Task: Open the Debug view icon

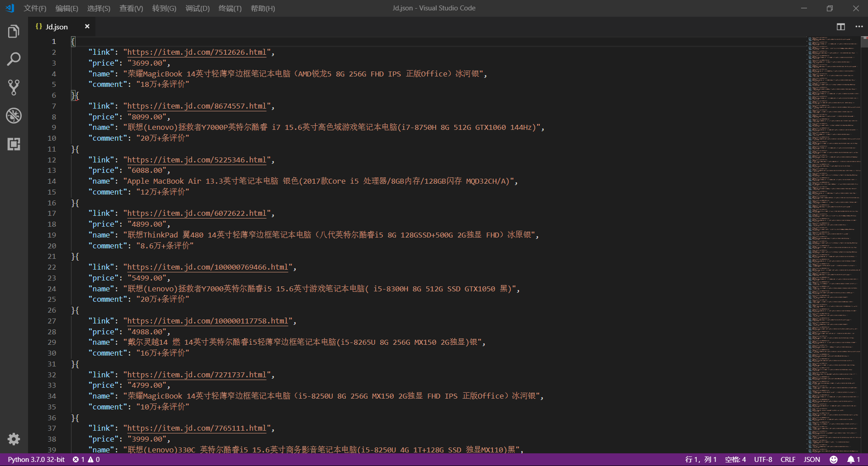Action: [14, 115]
